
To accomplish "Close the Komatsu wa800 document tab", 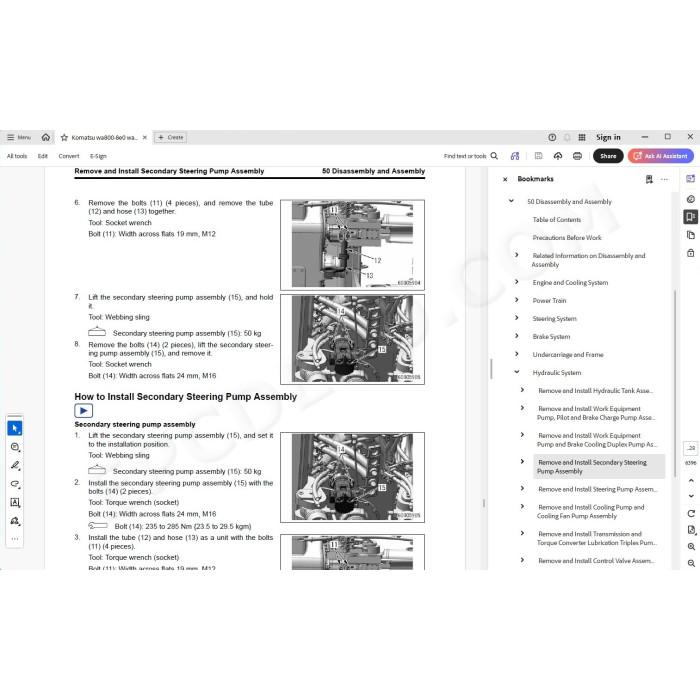I will pyautogui.click(x=145, y=138).
